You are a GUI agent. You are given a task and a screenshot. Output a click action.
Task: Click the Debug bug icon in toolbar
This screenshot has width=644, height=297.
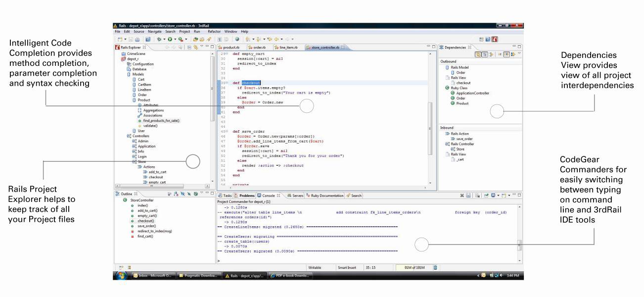[x=159, y=39]
